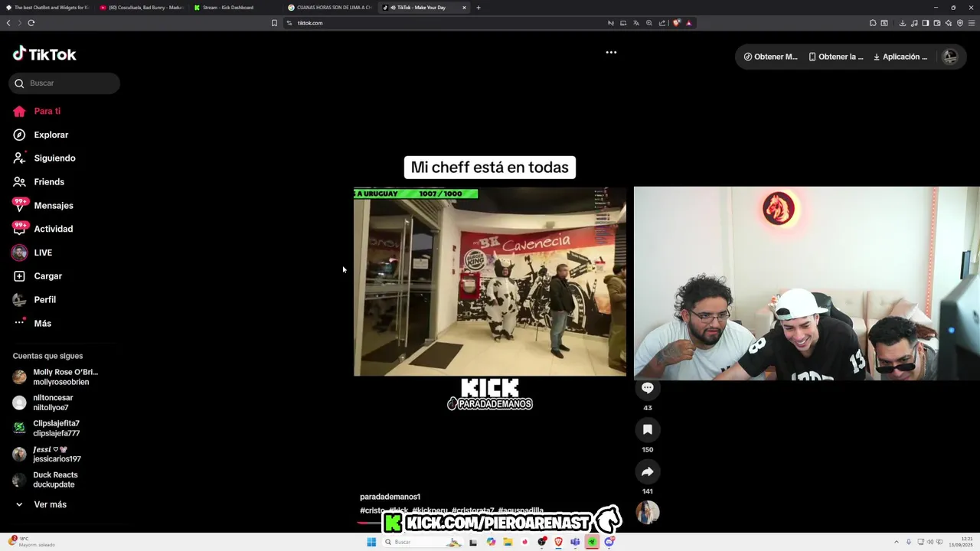The width and height of the screenshot is (980, 551).
Task: Open Discord from the taskbar
Action: pos(609,542)
